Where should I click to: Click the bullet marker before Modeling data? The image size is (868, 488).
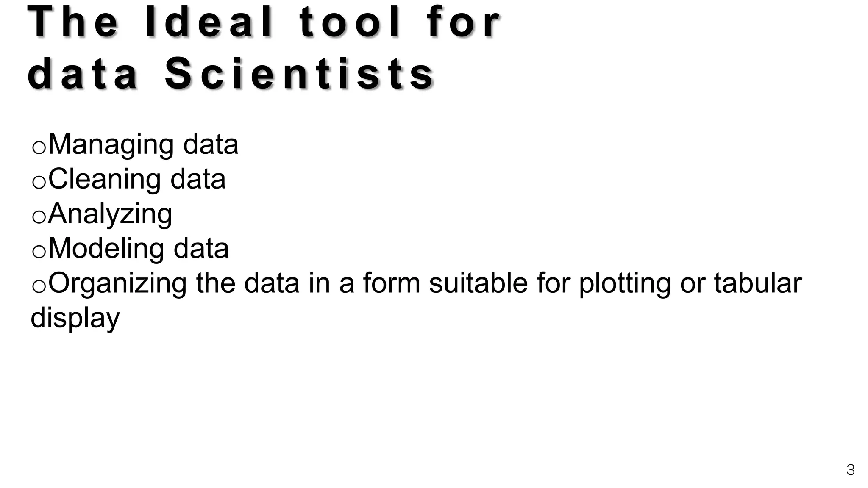tap(39, 252)
